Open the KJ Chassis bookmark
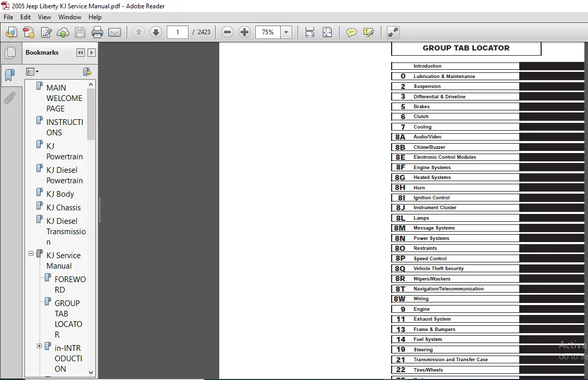Viewport: 588px width, 380px height. click(x=64, y=208)
